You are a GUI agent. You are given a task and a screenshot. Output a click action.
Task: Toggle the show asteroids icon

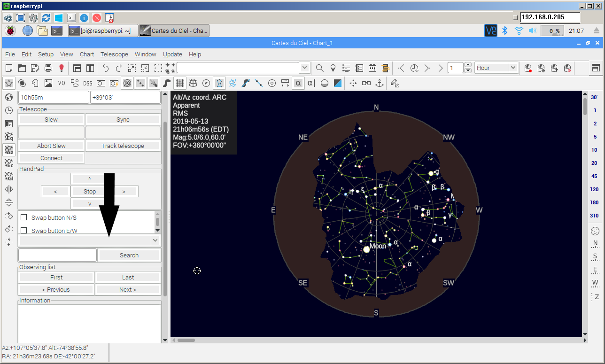(140, 83)
